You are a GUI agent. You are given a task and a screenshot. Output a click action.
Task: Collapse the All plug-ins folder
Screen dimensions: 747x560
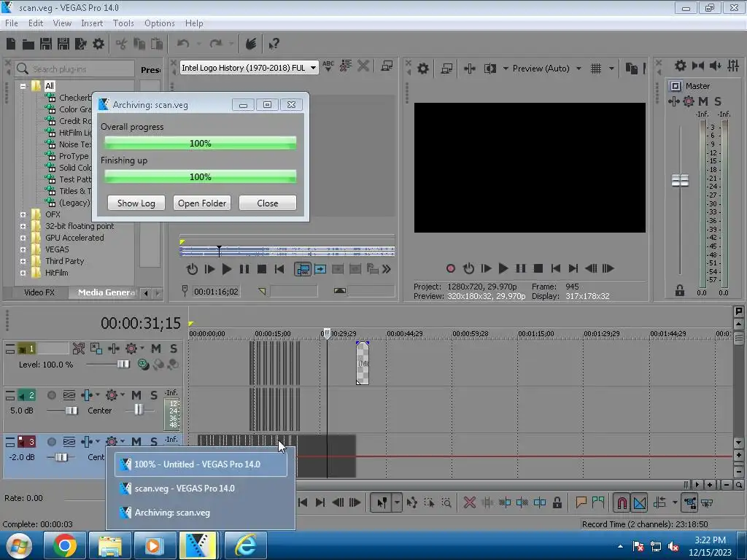pyautogui.click(x=23, y=86)
